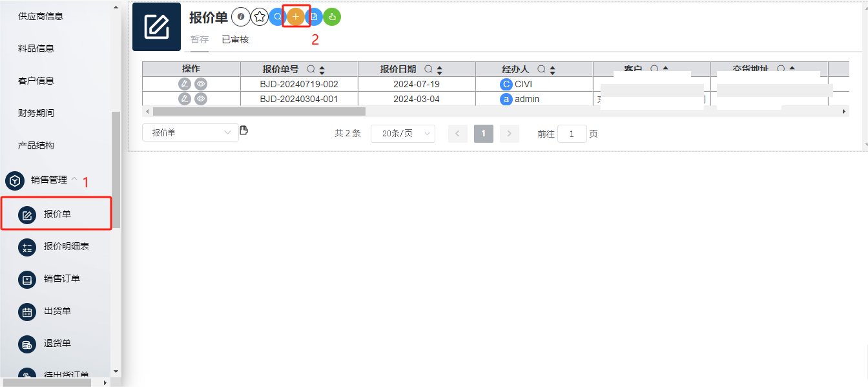Sort the 报价单号 column using its arrows

click(x=322, y=70)
